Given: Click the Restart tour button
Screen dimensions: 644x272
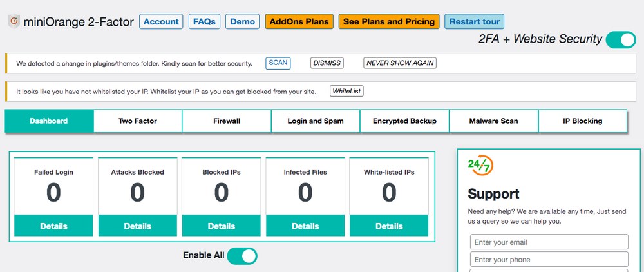Looking at the screenshot, I should pos(475,22).
